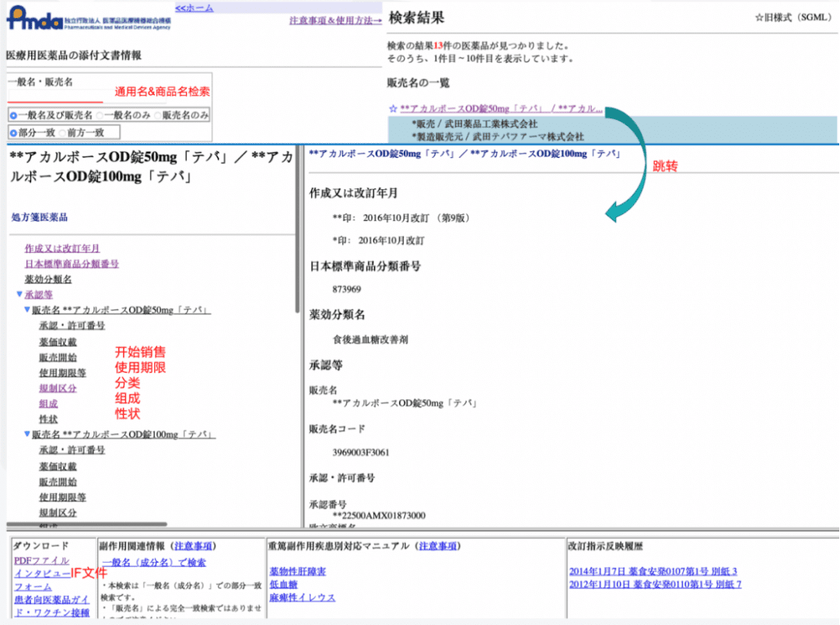The width and height of the screenshot is (840, 625).
Task: Open the 麻痺性イレウス manual link
Action: point(302,597)
